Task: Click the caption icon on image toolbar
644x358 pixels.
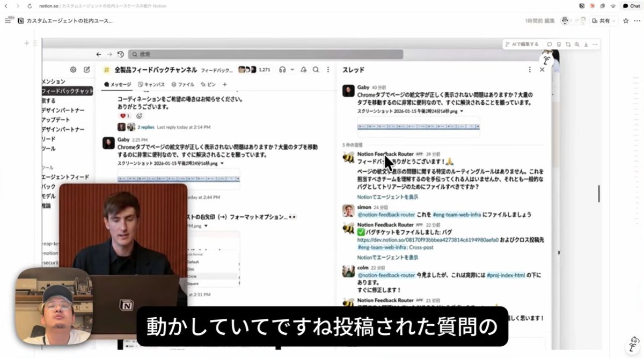Action: click(559, 44)
